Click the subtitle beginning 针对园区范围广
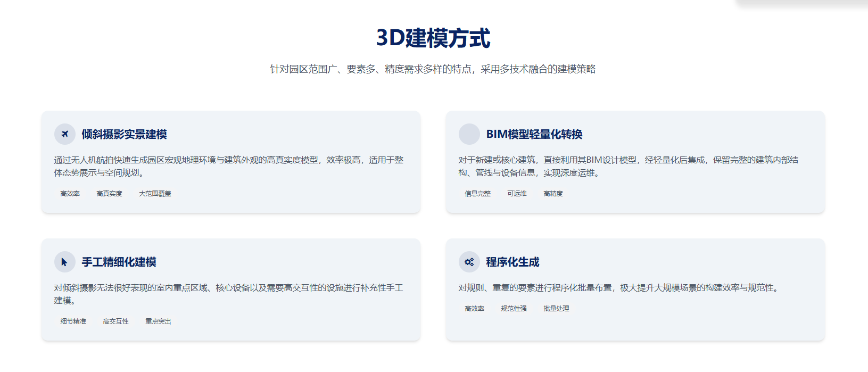 pos(433,69)
